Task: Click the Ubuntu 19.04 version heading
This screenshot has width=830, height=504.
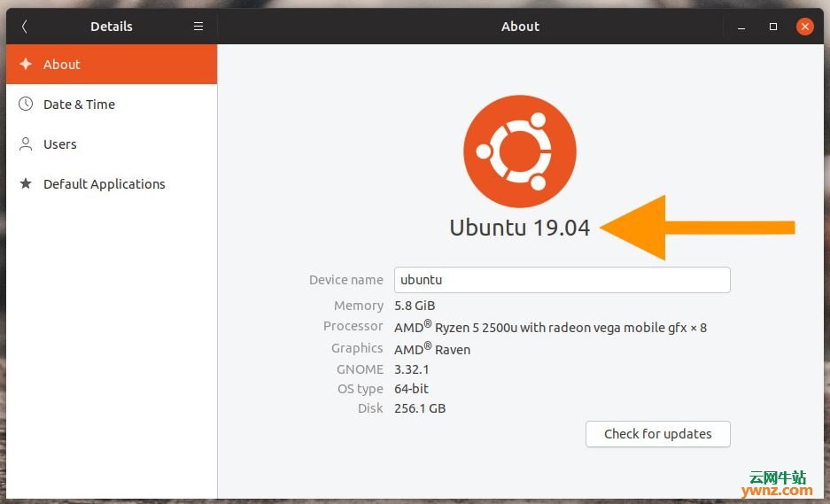Action: click(520, 228)
